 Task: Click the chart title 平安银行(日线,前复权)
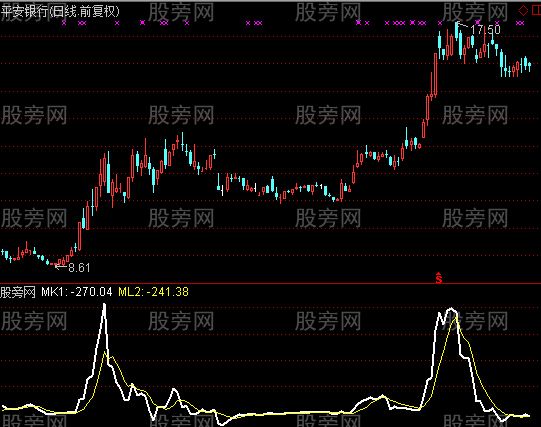tap(60, 12)
